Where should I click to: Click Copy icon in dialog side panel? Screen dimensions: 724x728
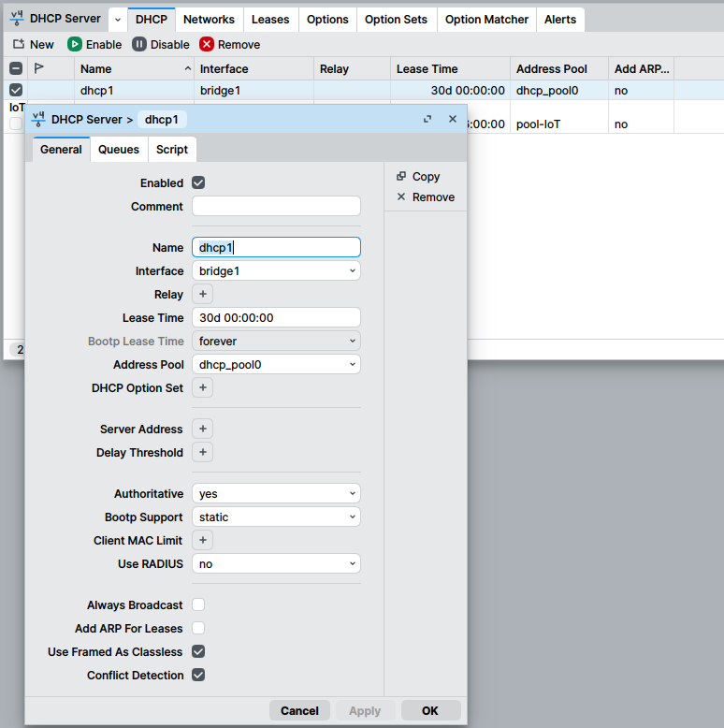pyautogui.click(x=401, y=176)
